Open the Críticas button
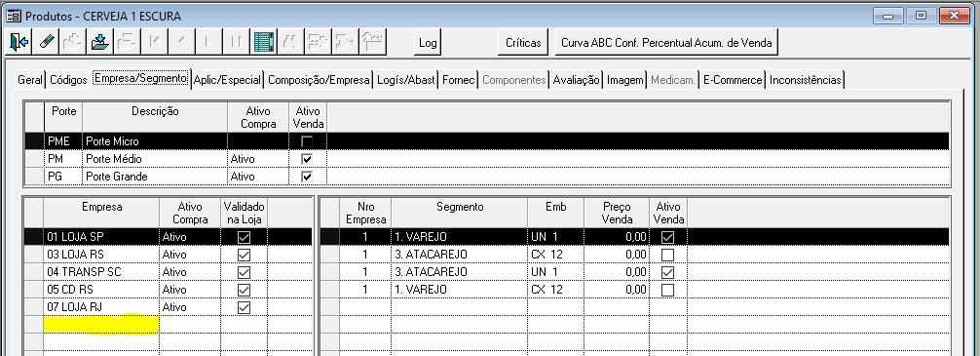This screenshot has height=356, width=980. [523, 43]
